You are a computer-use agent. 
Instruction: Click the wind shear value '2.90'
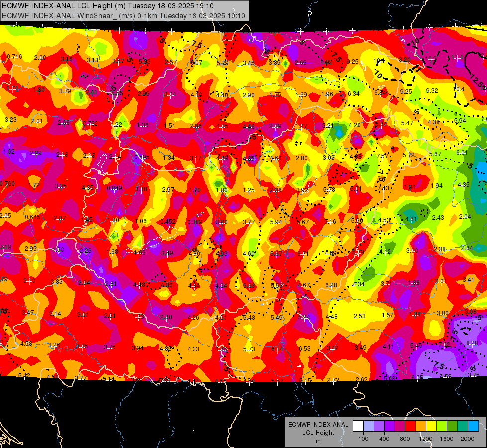[x=248, y=95]
